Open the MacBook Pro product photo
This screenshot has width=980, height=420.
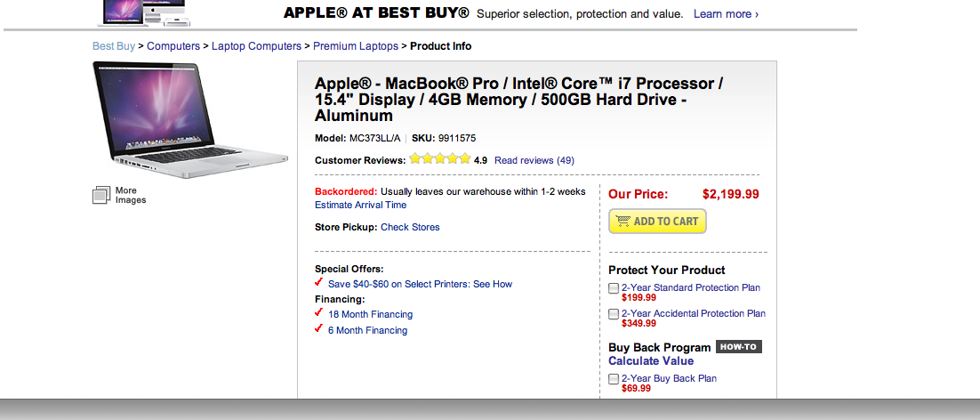coord(190,120)
